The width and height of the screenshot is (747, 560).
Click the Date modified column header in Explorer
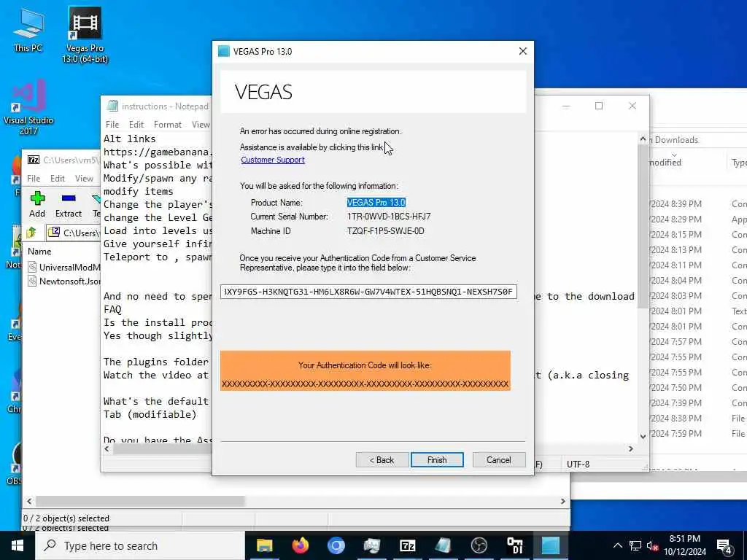[x=665, y=163]
